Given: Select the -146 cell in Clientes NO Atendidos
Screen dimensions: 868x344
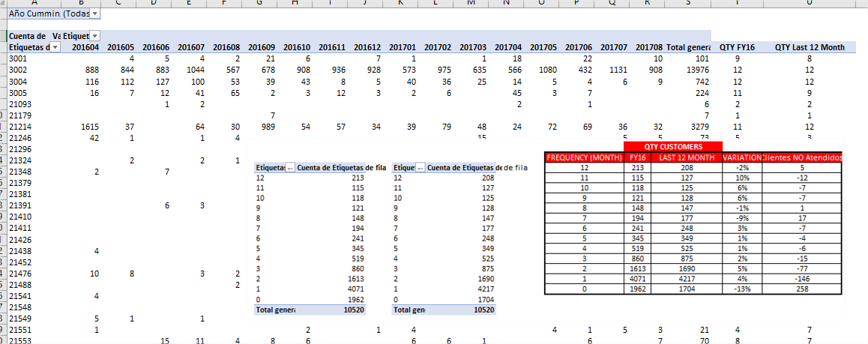Looking at the screenshot, I should tap(802, 278).
